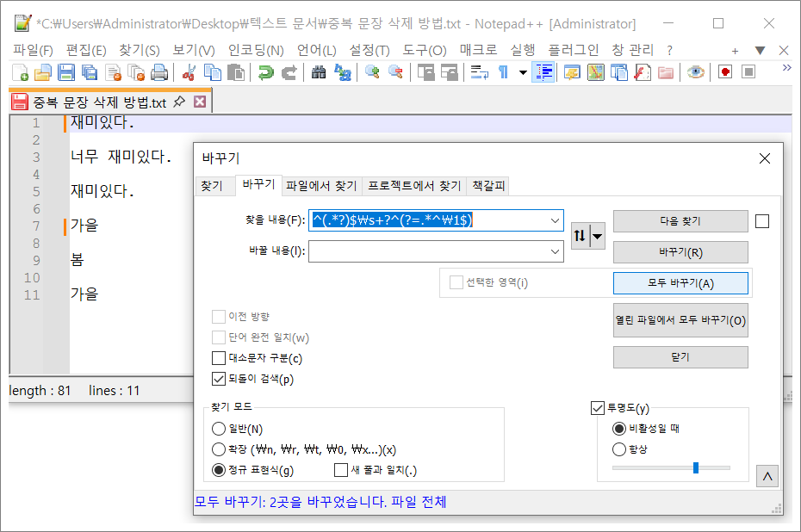Click 열린 파일에서 모두 바꾸기(O) button
801x532 pixels.
(680, 320)
